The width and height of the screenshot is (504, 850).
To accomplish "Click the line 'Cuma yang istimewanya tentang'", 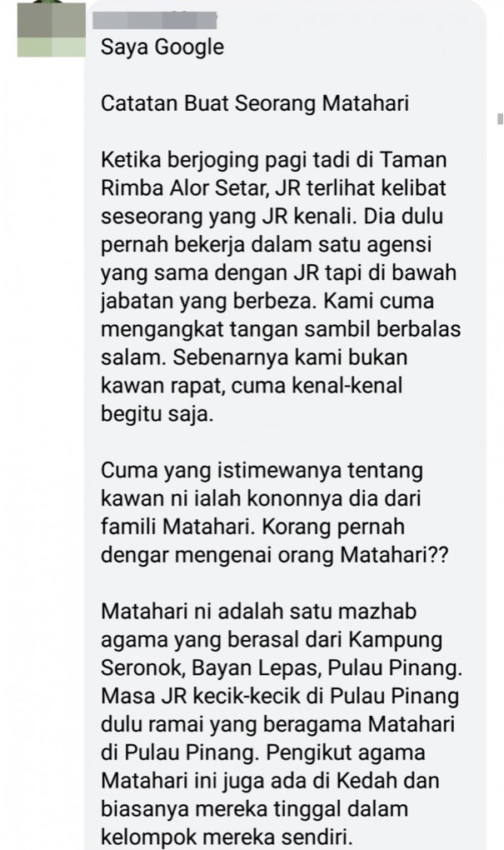I will tap(262, 470).
